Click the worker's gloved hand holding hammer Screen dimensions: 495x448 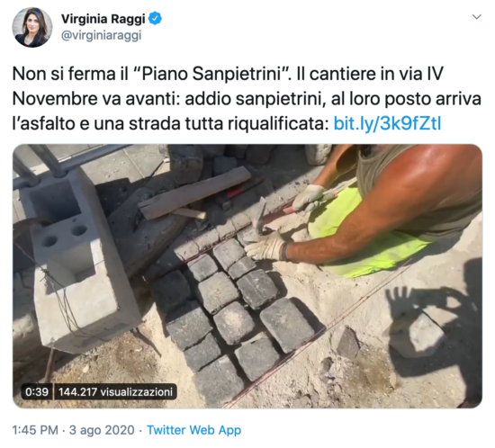point(309,198)
